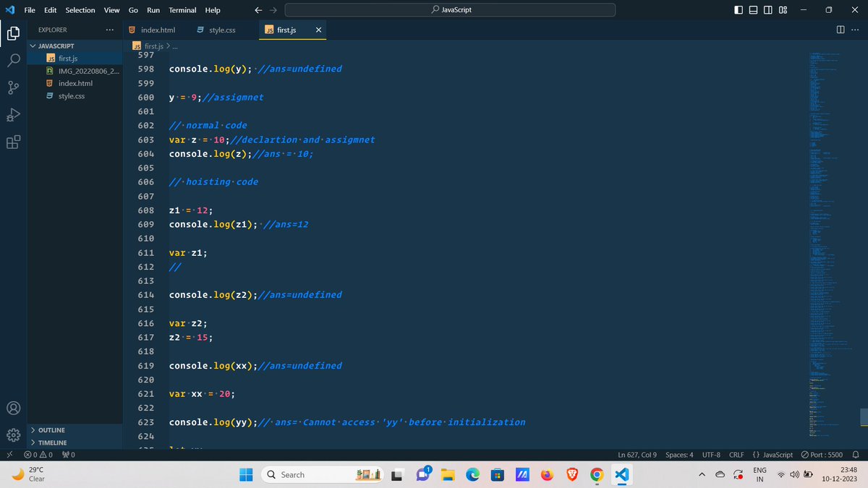The width and height of the screenshot is (868, 488).
Task: Open the Go menu
Action: (x=133, y=10)
